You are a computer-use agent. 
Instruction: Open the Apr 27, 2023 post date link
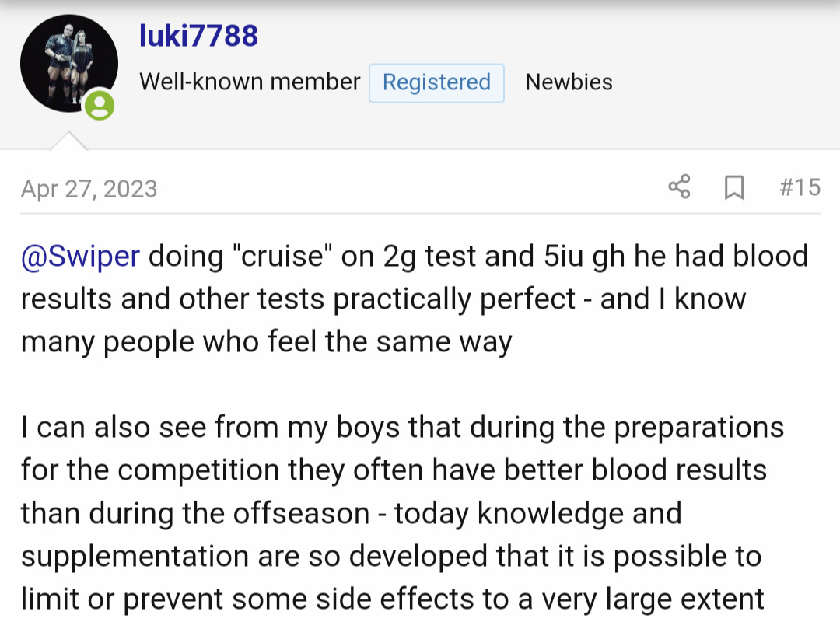pyautogui.click(x=89, y=189)
